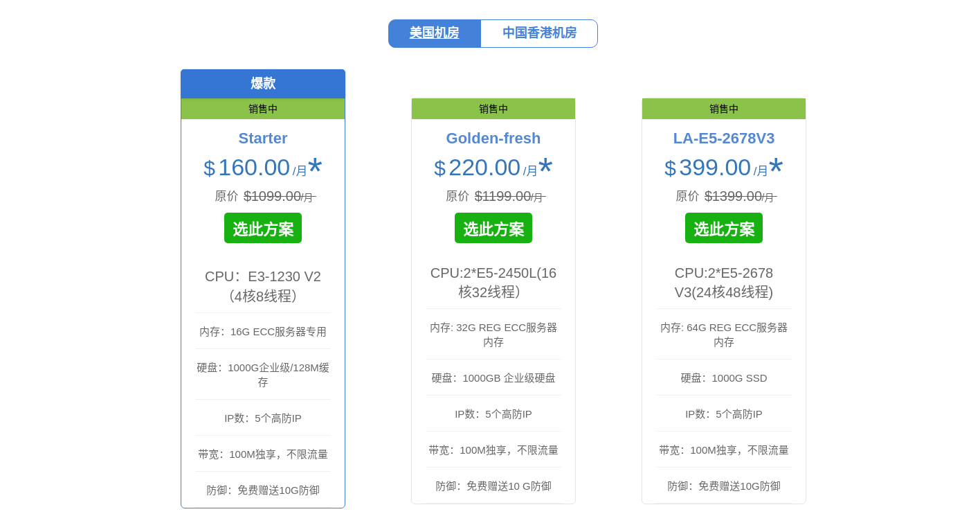
Task: Switch to the 美国机房 tab
Action: point(435,33)
